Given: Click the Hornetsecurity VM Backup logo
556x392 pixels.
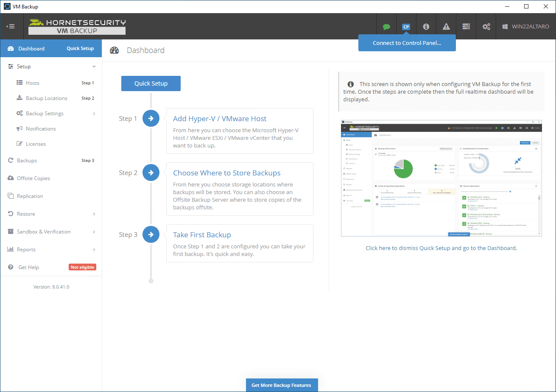Looking at the screenshot, I should point(77,26).
